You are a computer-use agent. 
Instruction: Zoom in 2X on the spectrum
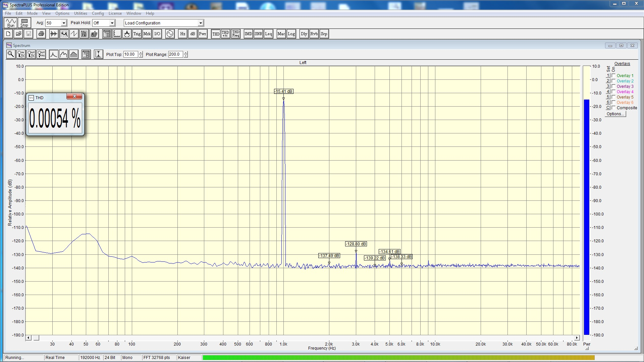pos(21,54)
